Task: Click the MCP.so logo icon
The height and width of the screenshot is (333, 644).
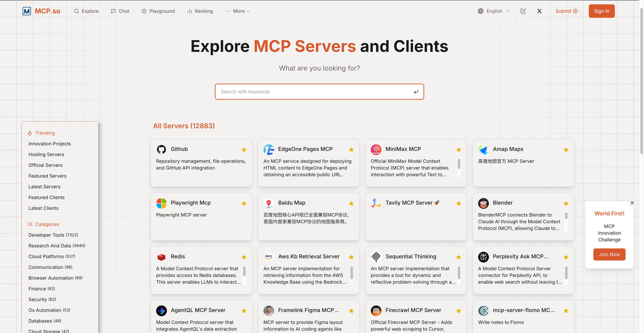Action: [x=27, y=11]
